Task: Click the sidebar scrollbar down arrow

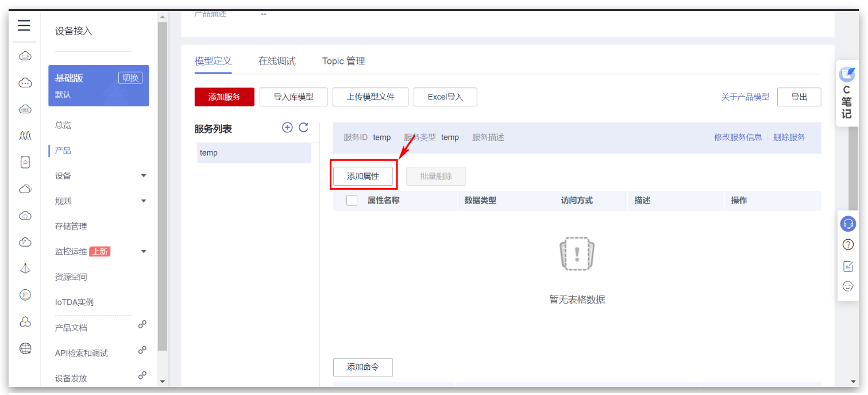Action: coord(162,381)
